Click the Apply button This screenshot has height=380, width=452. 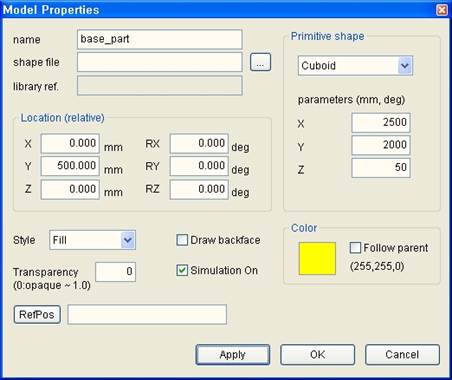[x=233, y=355]
